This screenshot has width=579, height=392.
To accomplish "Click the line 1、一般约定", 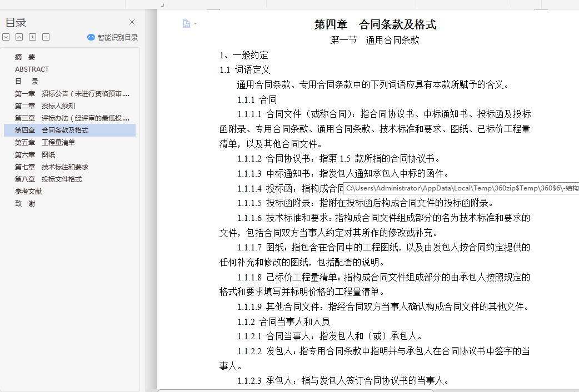I will pyautogui.click(x=244, y=56).
